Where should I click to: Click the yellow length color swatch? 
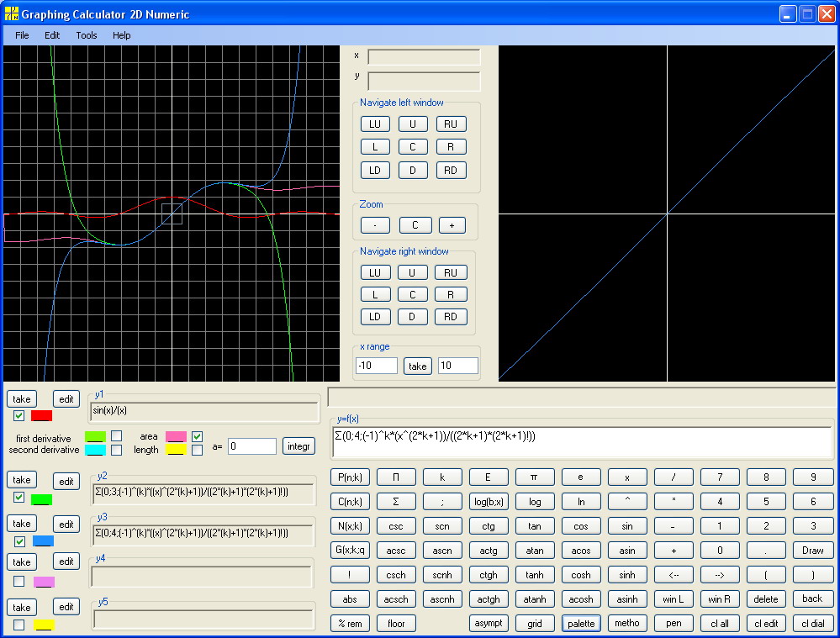tap(177, 450)
